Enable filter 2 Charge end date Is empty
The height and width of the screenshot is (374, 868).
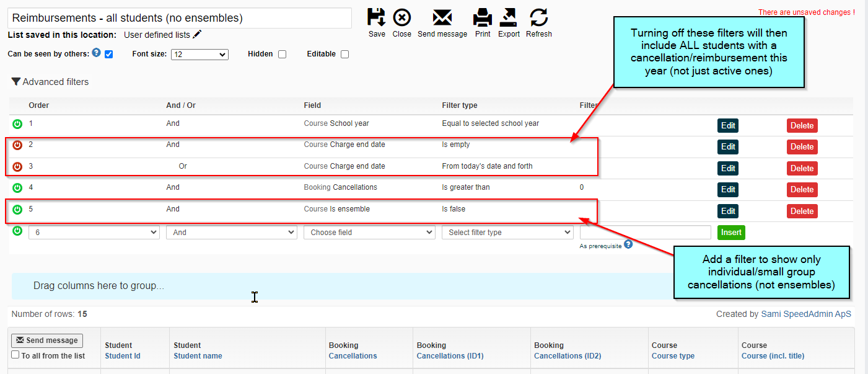(x=17, y=145)
